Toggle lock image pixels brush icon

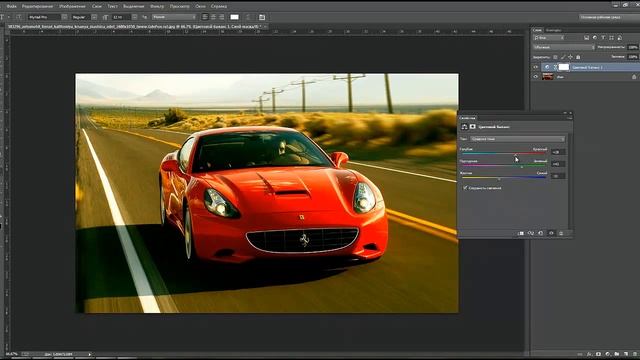coord(563,57)
